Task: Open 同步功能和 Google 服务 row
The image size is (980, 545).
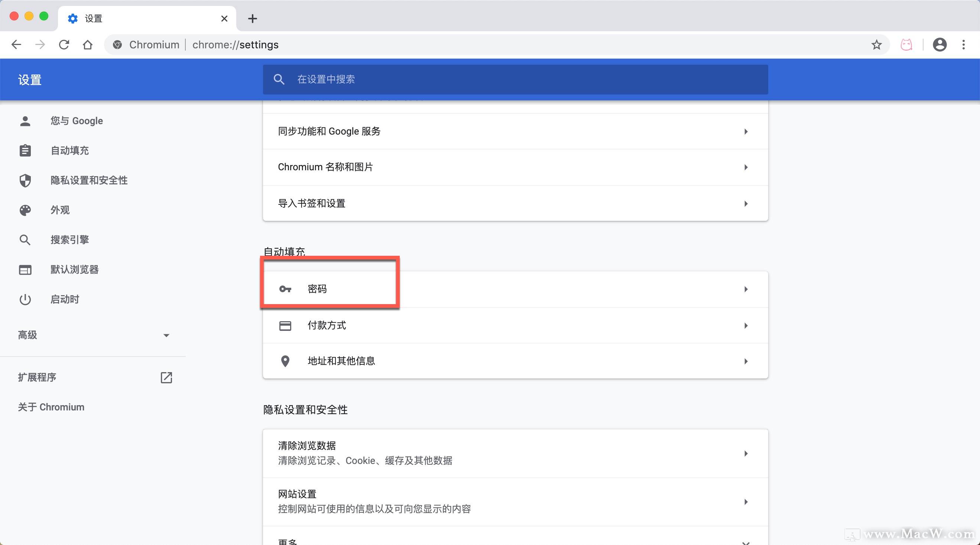Action: pyautogui.click(x=515, y=131)
